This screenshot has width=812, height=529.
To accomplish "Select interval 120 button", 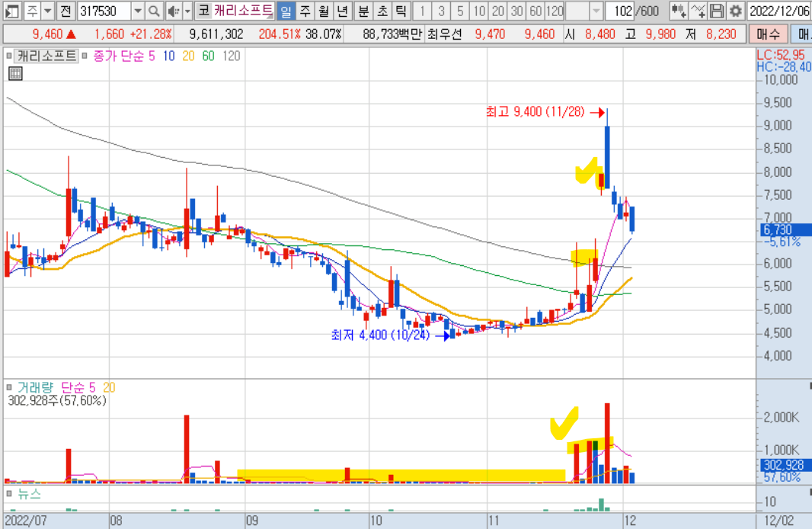I will coord(555,11).
